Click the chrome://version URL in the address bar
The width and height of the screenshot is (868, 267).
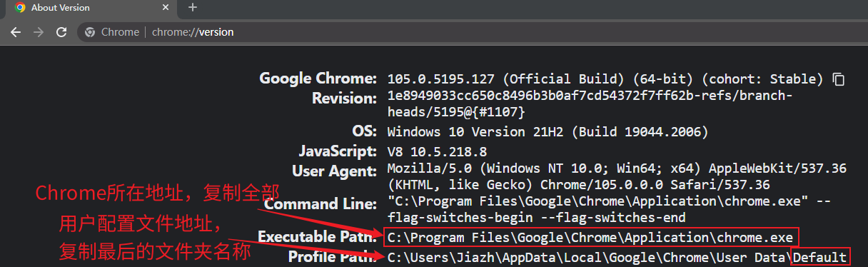pyautogui.click(x=193, y=32)
